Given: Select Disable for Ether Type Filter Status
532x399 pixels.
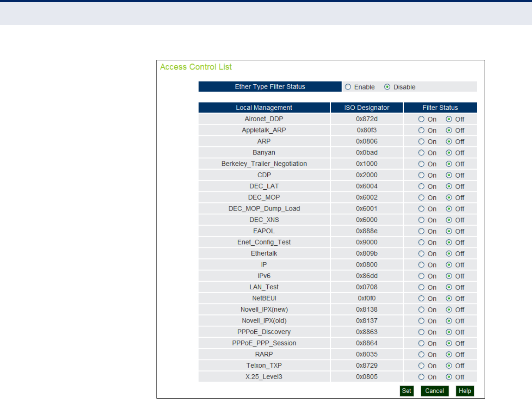Looking at the screenshot, I should pyautogui.click(x=387, y=87).
